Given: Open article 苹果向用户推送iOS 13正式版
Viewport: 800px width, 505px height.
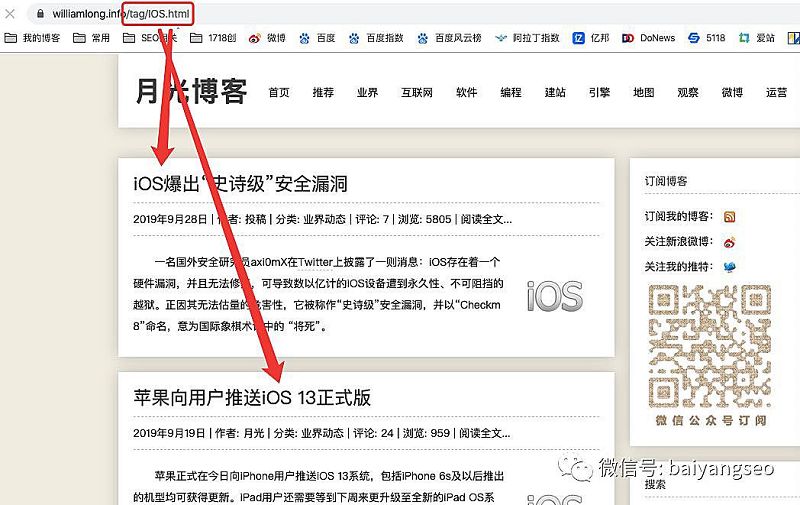Looking at the screenshot, I should (252, 397).
